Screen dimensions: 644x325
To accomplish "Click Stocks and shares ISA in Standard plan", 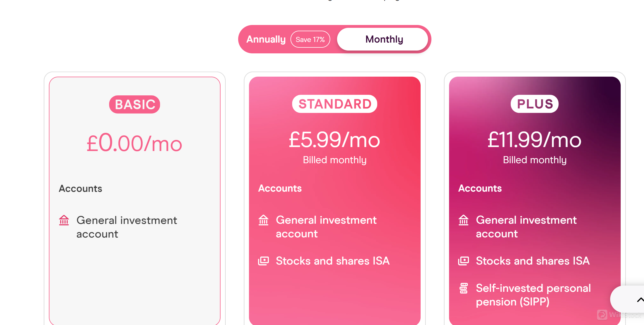I will click(x=333, y=261).
